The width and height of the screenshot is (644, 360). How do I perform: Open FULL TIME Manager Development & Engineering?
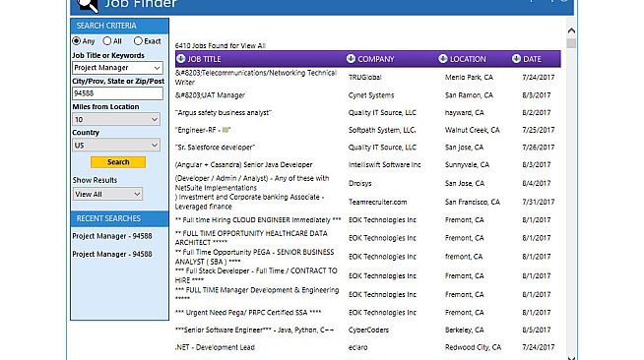257,294
